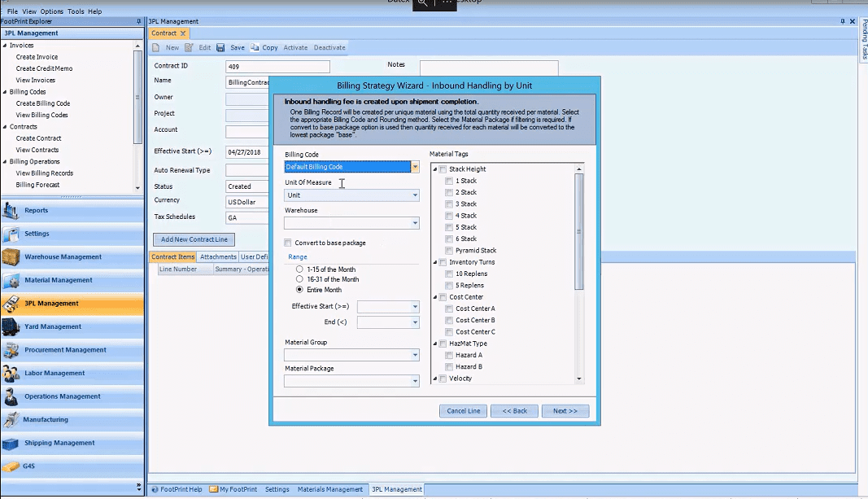Open the Billing Code dropdown
The width and height of the screenshot is (868, 499).
coord(415,167)
